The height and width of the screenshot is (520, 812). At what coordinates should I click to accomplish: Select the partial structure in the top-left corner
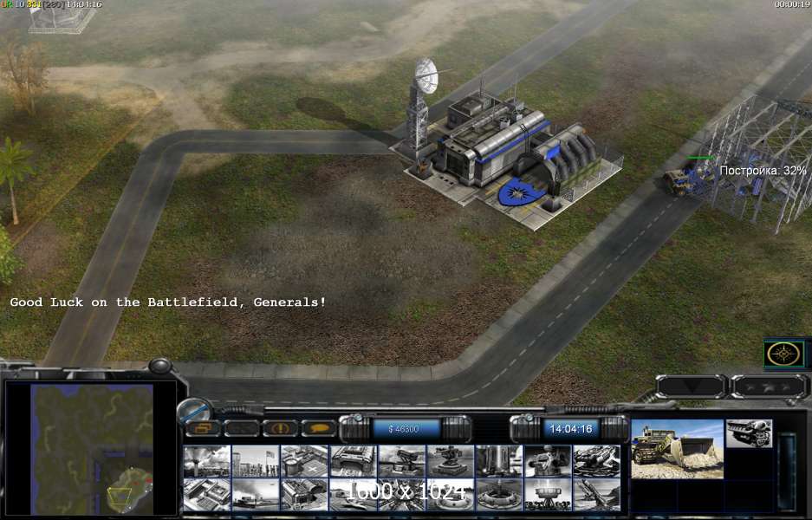tap(62, 20)
